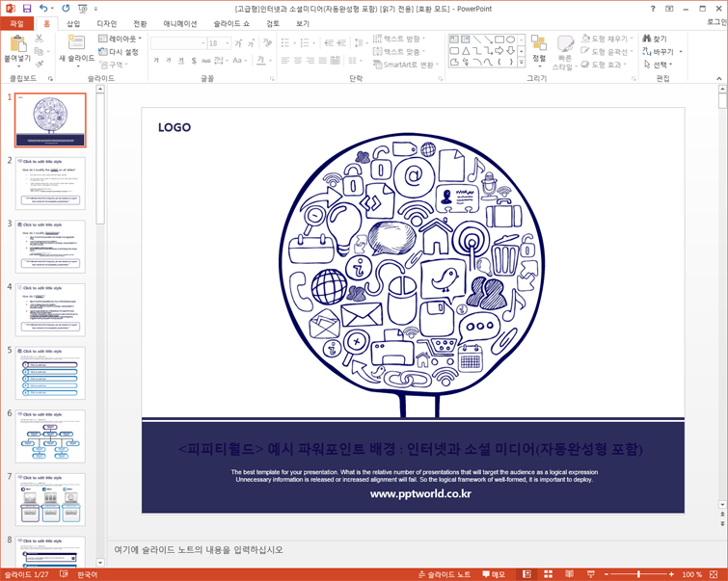This screenshot has height=581, width=728.
Task: Switch to the Animations (애니메이션) tab
Action: pos(180,23)
